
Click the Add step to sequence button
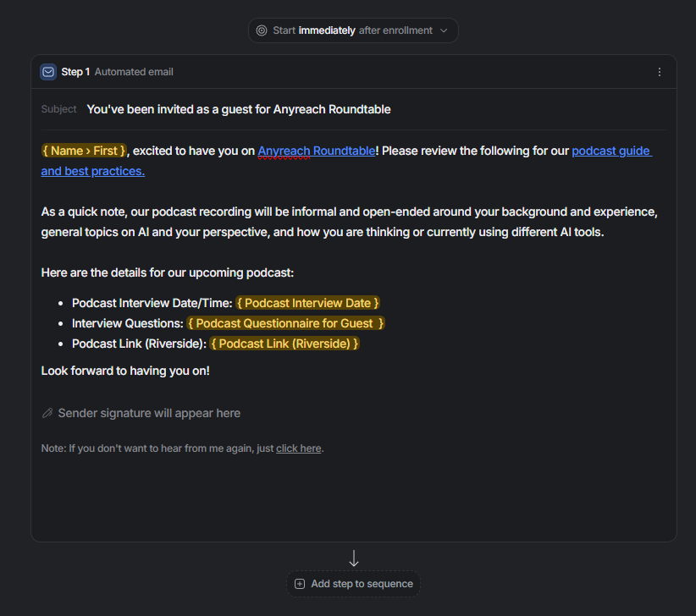pos(353,584)
